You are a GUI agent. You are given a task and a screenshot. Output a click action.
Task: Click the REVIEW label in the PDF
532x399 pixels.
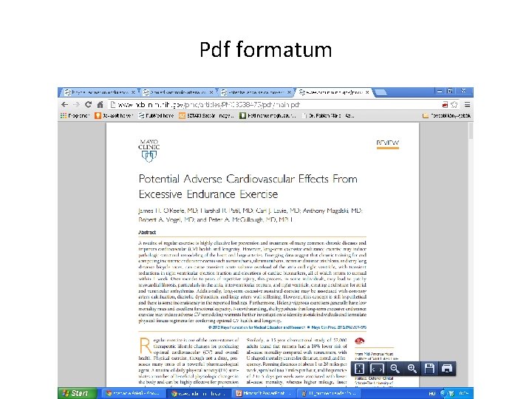388,143
